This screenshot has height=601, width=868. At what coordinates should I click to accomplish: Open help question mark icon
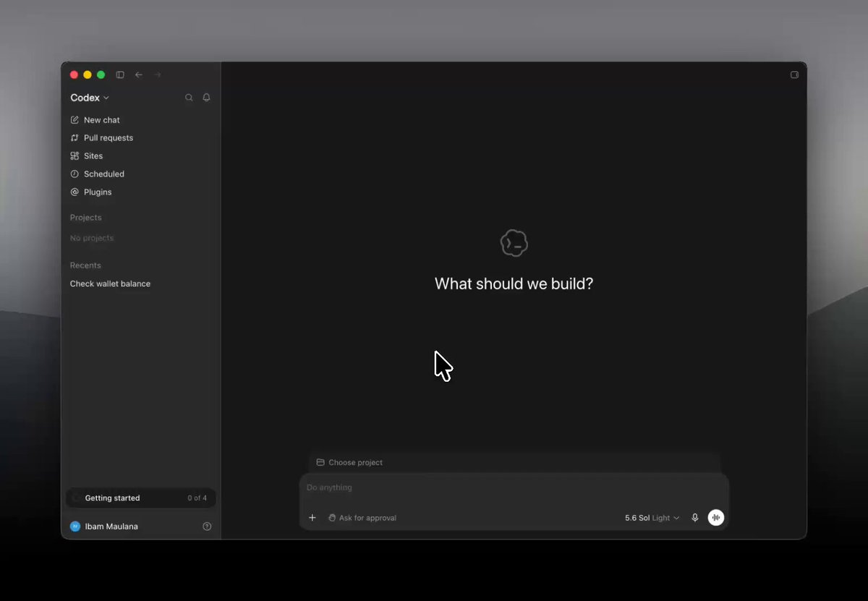207,527
